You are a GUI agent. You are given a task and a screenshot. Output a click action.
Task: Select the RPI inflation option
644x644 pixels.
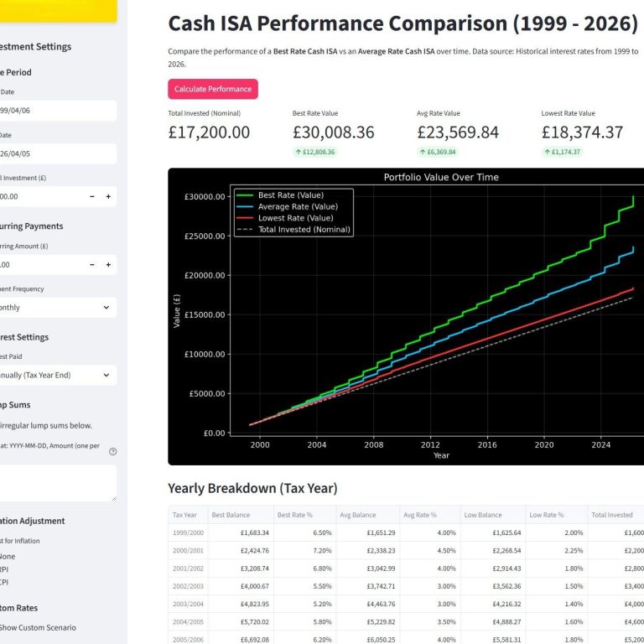(x=7, y=569)
